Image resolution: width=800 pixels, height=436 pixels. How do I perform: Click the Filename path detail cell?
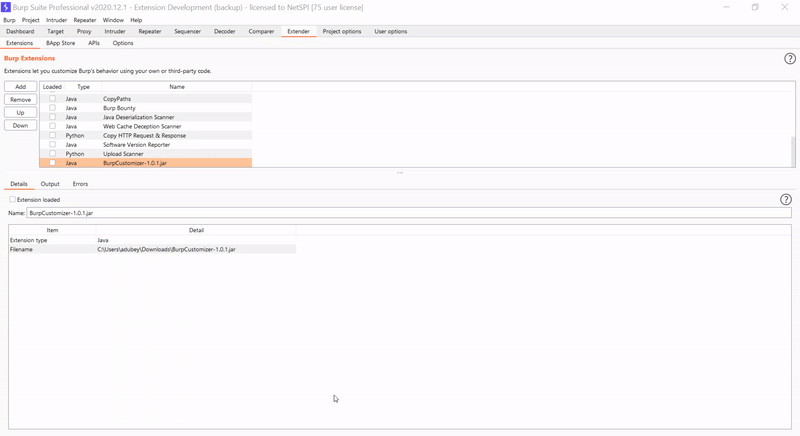pos(196,249)
